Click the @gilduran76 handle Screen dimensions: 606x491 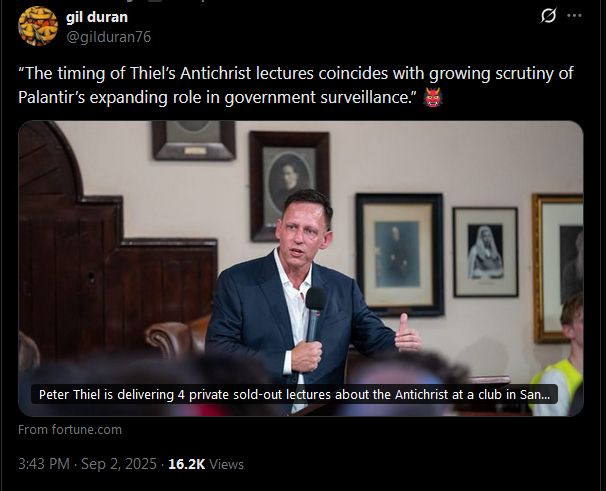coord(109,37)
